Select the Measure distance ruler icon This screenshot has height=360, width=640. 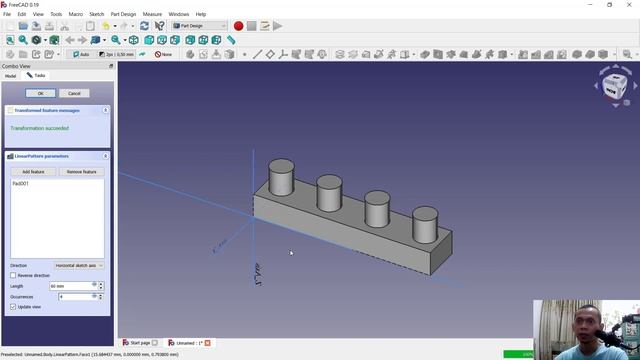[231, 40]
